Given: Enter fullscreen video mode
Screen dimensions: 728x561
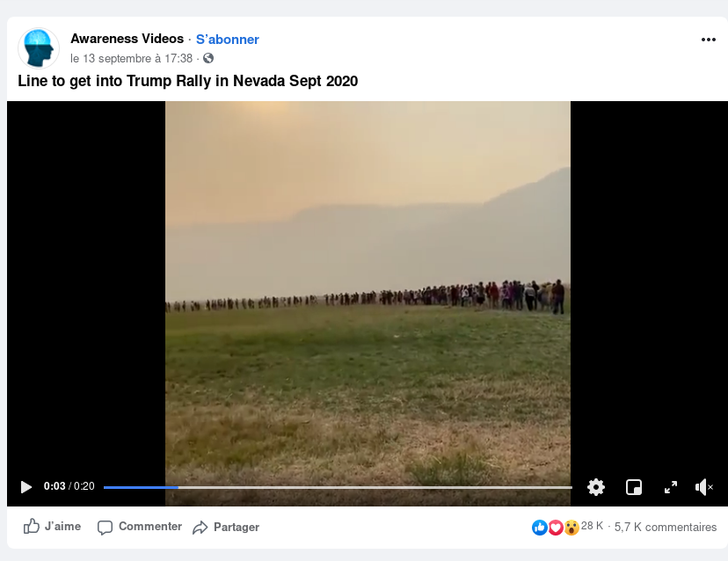Looking at the screenshot, I should point(671,487).
